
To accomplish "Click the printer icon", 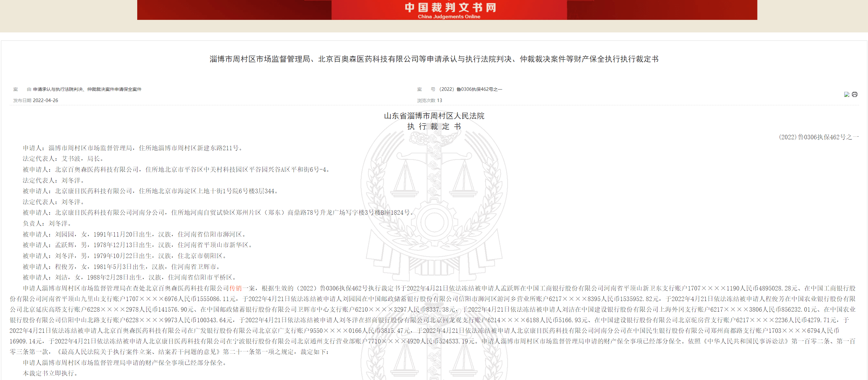I will click(x=855, y=94).
